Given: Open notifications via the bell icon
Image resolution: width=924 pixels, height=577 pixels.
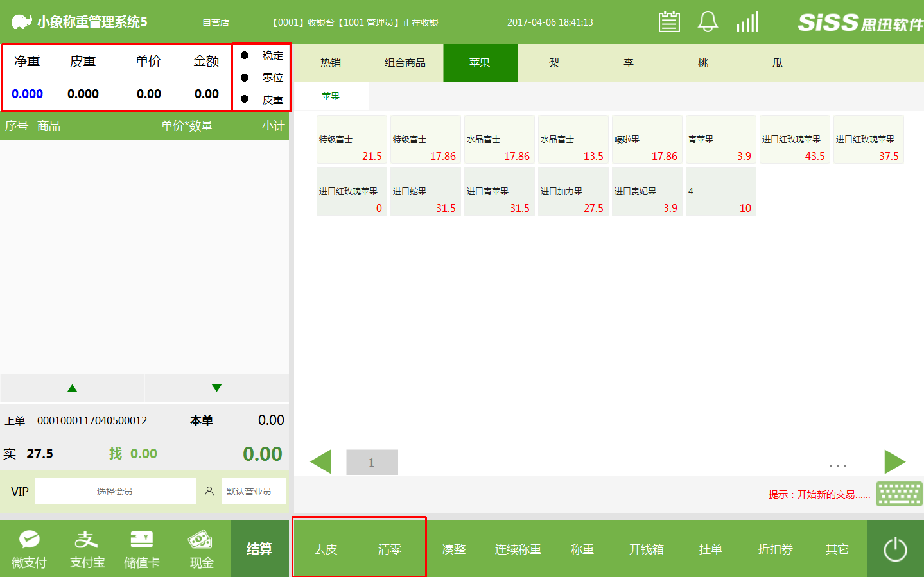Looking at the screenshot, I should point(708,21).
